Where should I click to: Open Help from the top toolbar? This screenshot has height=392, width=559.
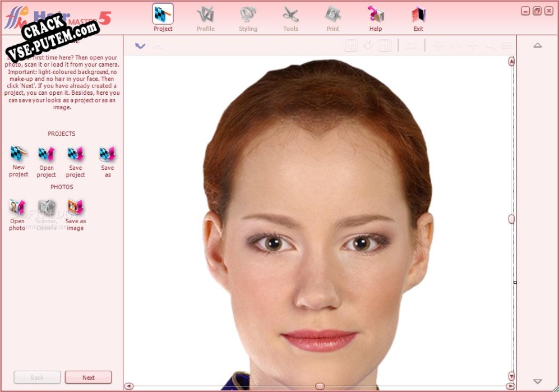(376, 18)
